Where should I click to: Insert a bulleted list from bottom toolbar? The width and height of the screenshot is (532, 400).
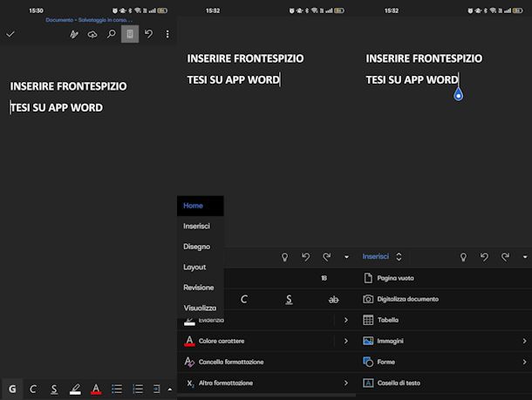coord(117,389)
